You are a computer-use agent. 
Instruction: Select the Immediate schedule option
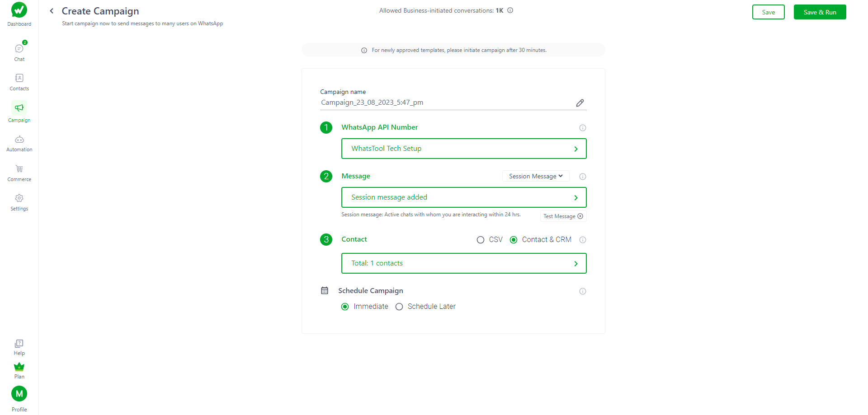pyautogui.click(x=345, y=307)
